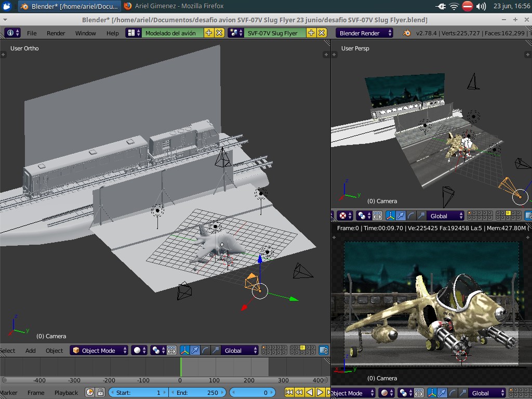Click the lock camera to view icon in left viewport

(324, 351)
